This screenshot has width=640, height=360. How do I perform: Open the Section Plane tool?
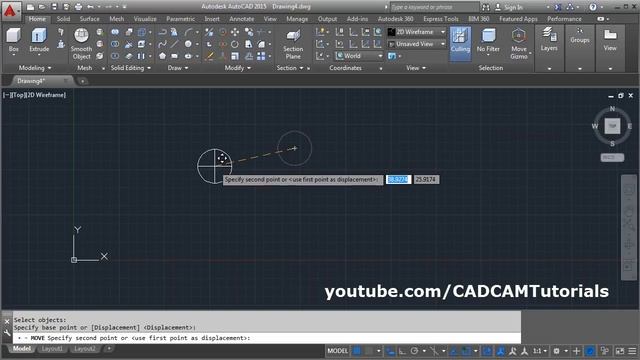pos(293,44)
